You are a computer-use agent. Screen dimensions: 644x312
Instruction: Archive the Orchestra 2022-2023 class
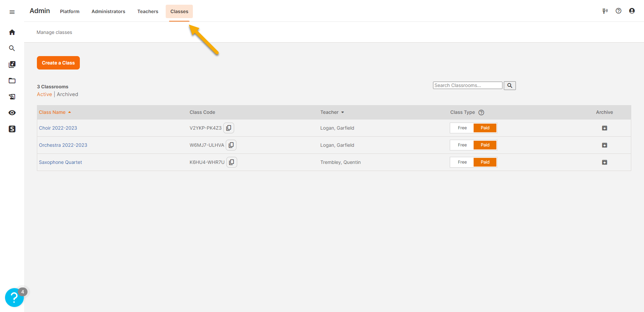[604, 145]
